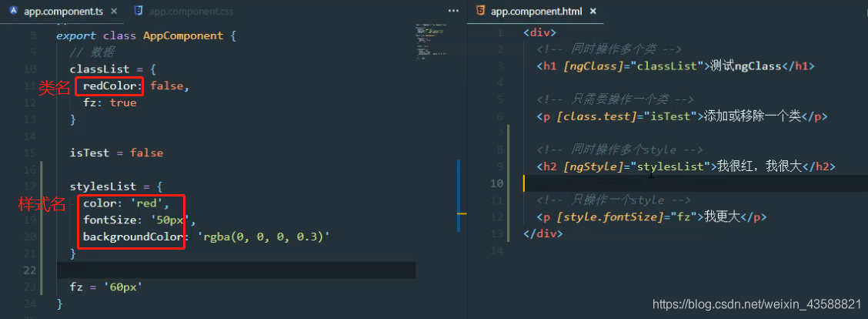
Task: Click the [ngClass] attribute in the h1 tag
Action: click(x=593, y=66)
